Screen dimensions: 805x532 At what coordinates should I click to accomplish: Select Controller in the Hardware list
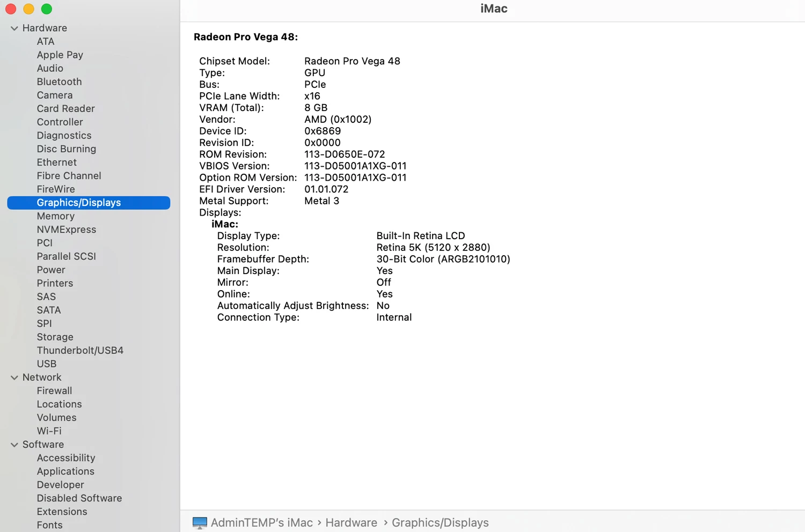click(x=60, y=122)
